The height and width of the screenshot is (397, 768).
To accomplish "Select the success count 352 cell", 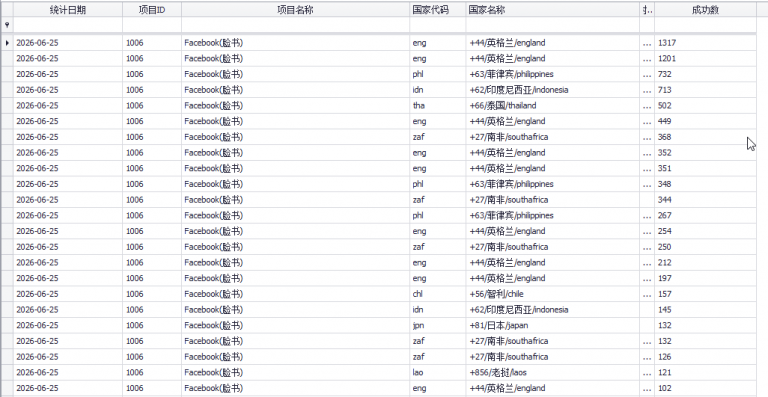I will (x=705, y=153).
